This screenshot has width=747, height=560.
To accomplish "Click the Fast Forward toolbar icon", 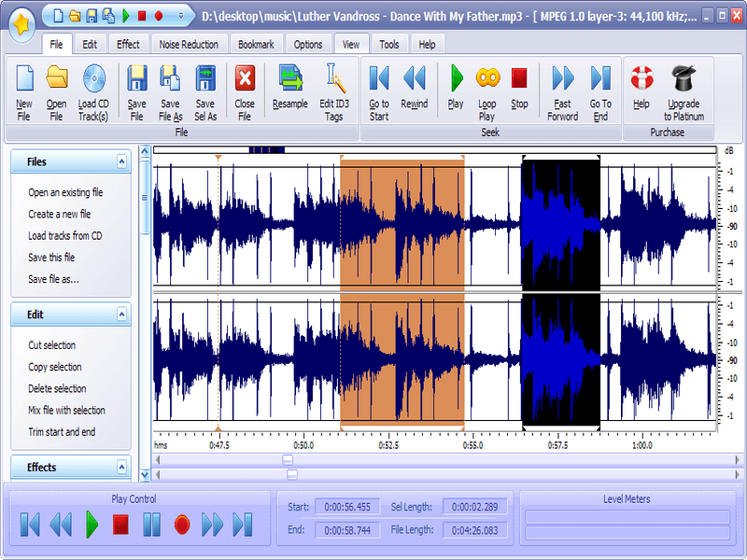I will click(x=561, y=89).
